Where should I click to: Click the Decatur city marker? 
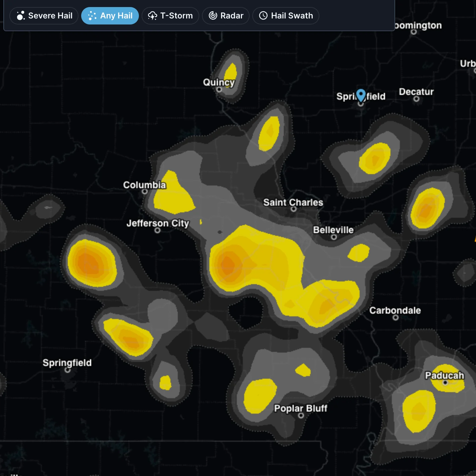pyautogui.click(x=416, y=99)
